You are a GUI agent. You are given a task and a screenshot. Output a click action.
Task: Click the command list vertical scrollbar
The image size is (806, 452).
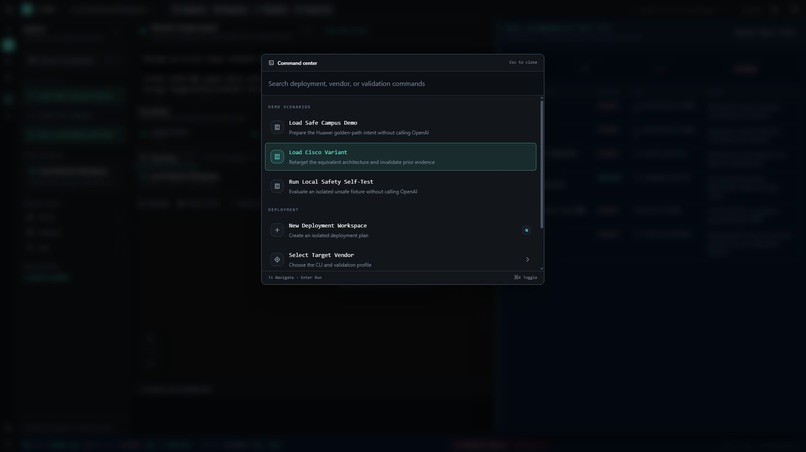pos(541,164)
